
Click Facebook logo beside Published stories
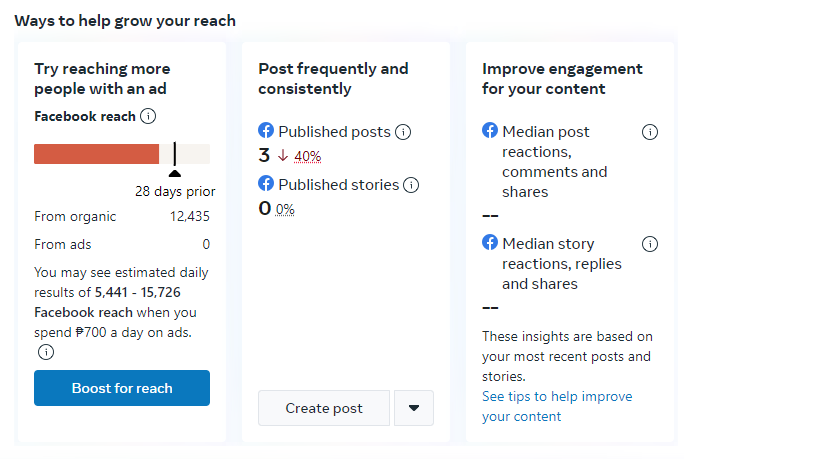pos(266,183)
